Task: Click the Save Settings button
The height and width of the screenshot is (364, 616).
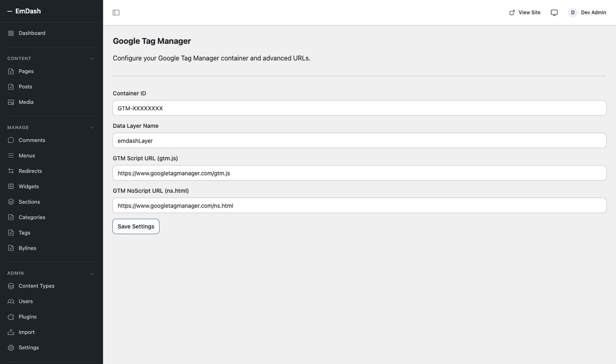Action: [136, 226]
